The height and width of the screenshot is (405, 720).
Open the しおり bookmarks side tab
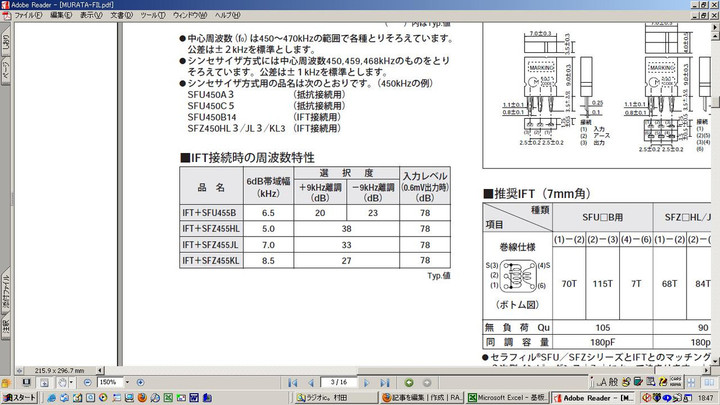(6, 43)
